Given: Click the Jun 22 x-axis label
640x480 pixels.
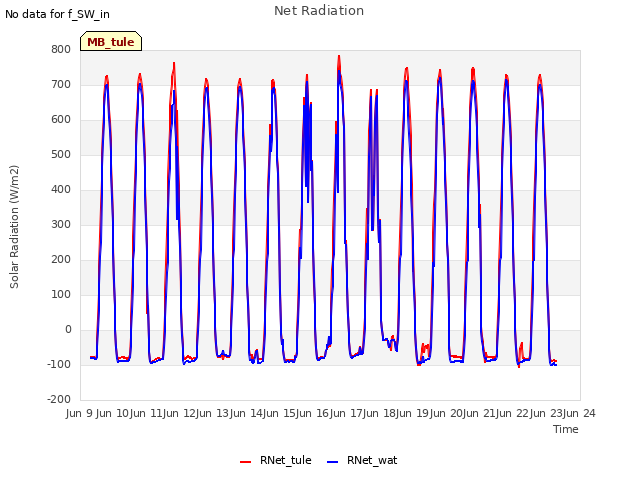Looking at the screenshot, I should [x=513, y=413].
